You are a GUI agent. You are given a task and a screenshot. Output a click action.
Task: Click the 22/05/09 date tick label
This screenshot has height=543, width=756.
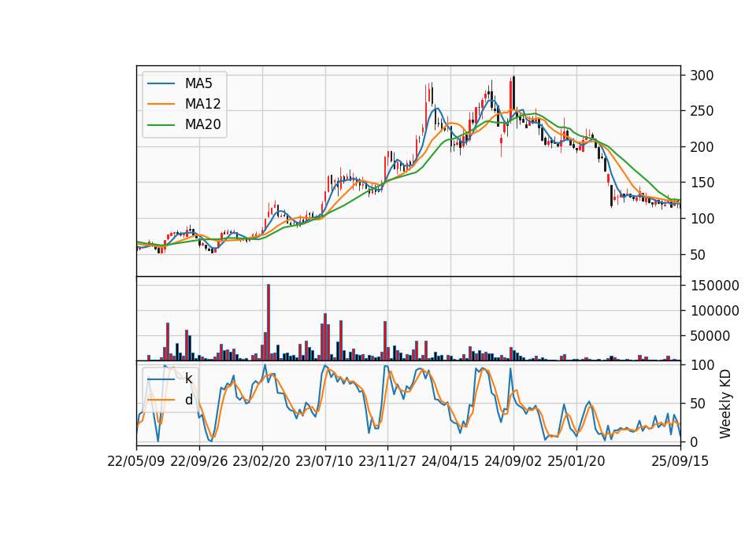pos(136,461)
